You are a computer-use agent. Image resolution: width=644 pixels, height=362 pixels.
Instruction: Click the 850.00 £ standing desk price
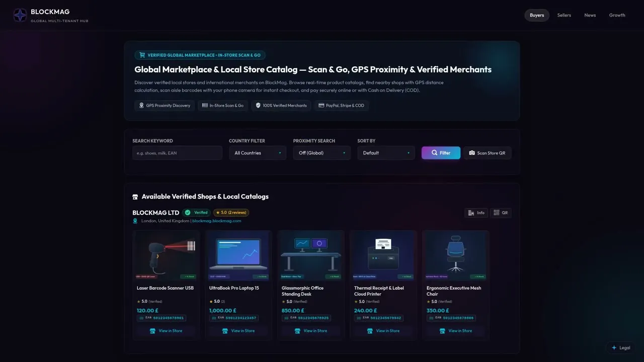[293, 311]
